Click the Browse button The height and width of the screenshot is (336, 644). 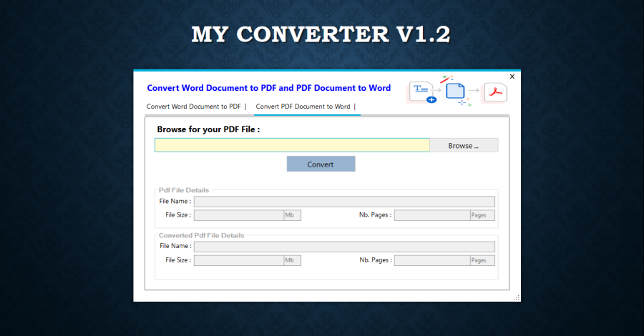pos(464,146)
